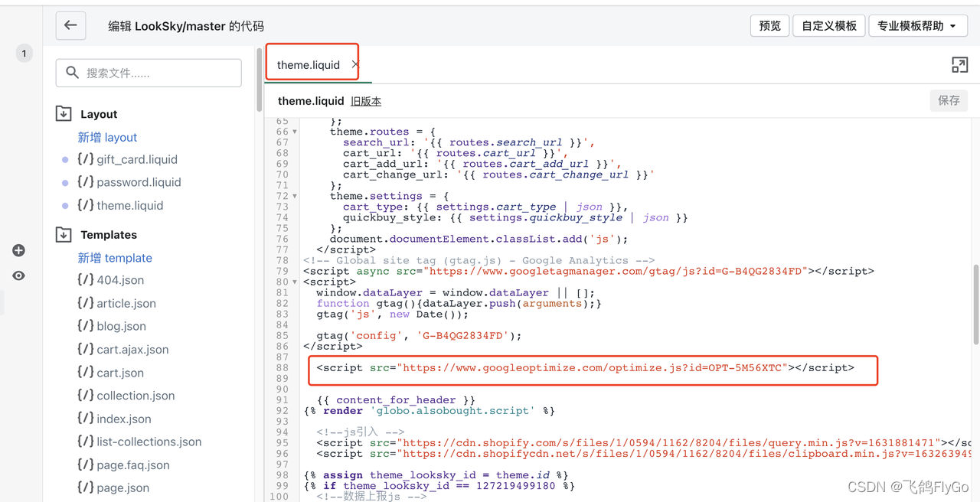Click line 78 Global site tag comment
980x502 pixels.
479,260
